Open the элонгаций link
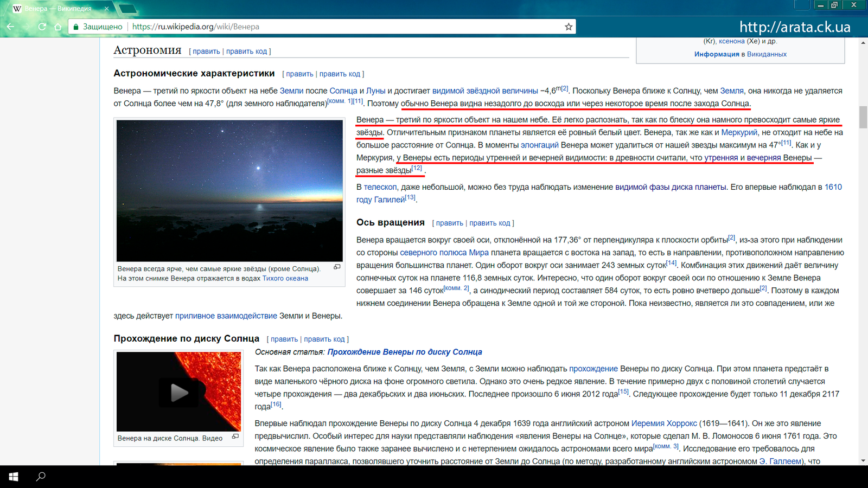 [x=540, y=145]
